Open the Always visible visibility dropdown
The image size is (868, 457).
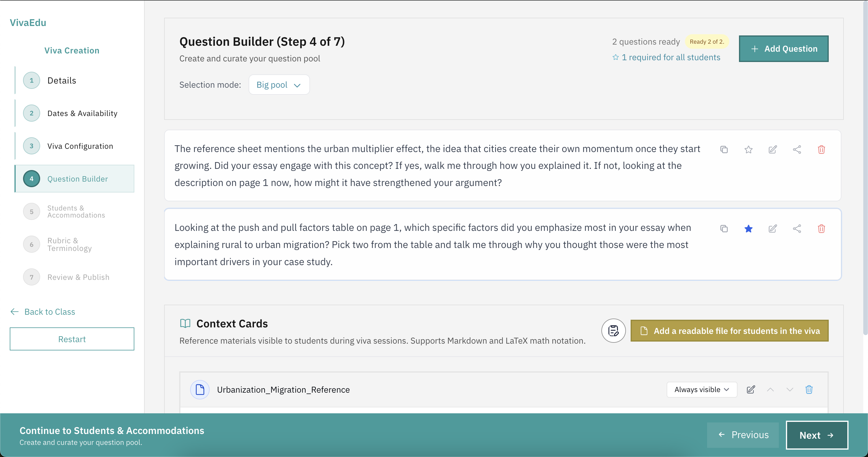pos(701,390)
